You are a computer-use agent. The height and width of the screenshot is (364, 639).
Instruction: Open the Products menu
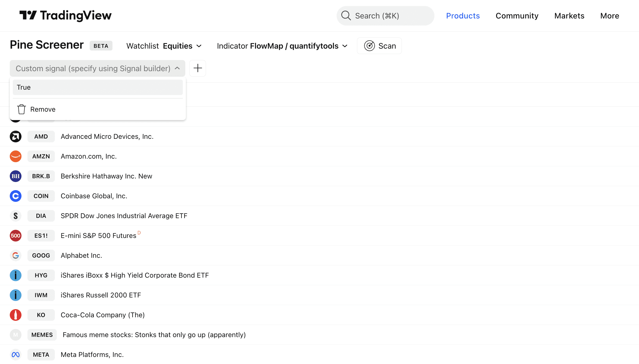pos(463,16)
